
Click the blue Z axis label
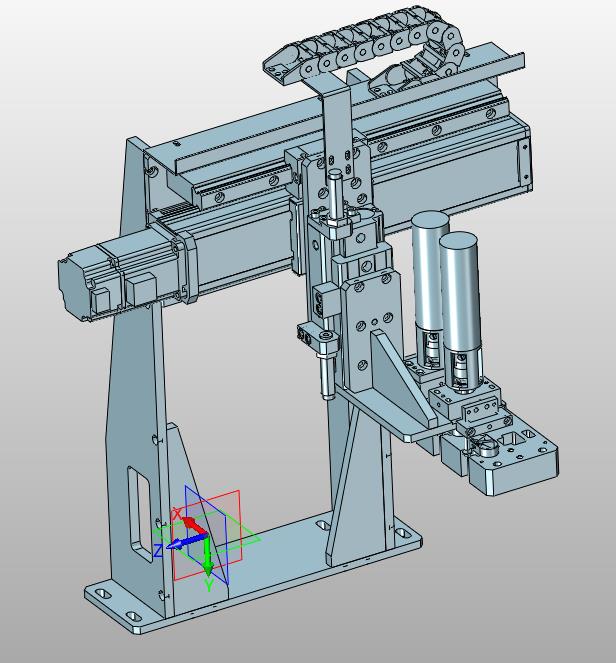[x=158, y=551]
